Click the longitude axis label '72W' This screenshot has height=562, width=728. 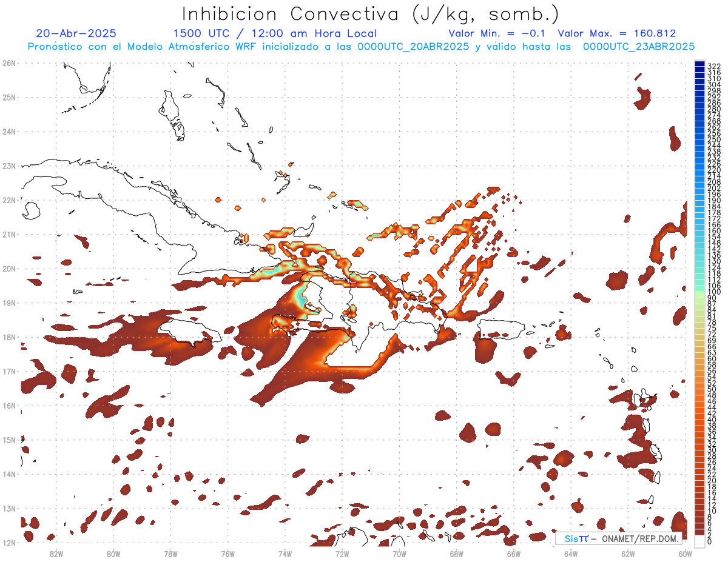342,554
